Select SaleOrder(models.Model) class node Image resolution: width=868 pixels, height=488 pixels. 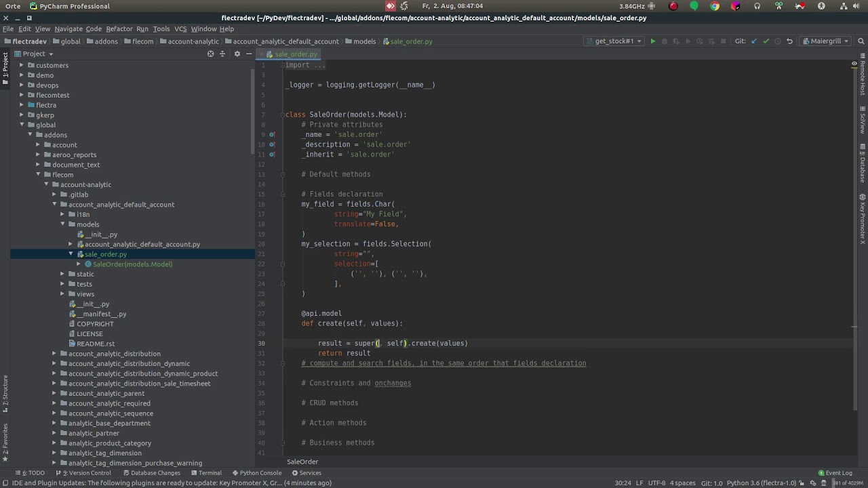coord(128,264)
